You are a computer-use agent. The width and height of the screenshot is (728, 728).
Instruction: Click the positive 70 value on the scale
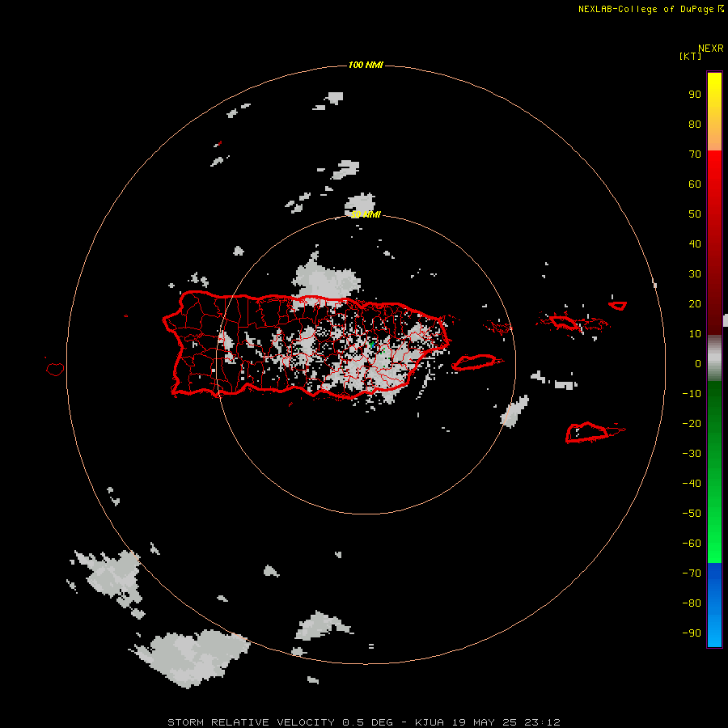(x=695, y=154)
